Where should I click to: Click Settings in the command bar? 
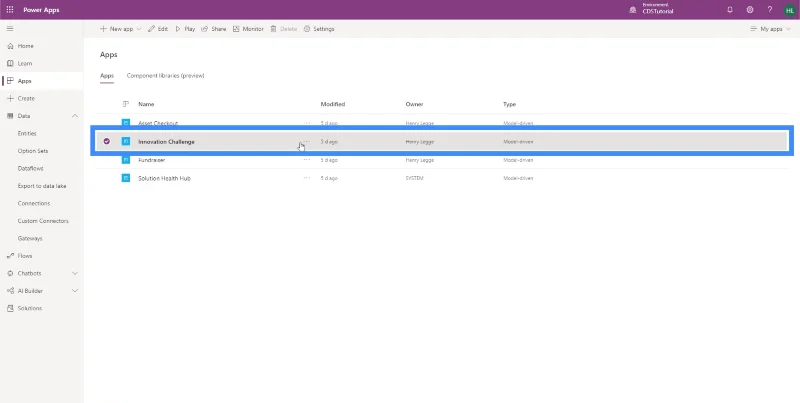[x=319, y=29]
